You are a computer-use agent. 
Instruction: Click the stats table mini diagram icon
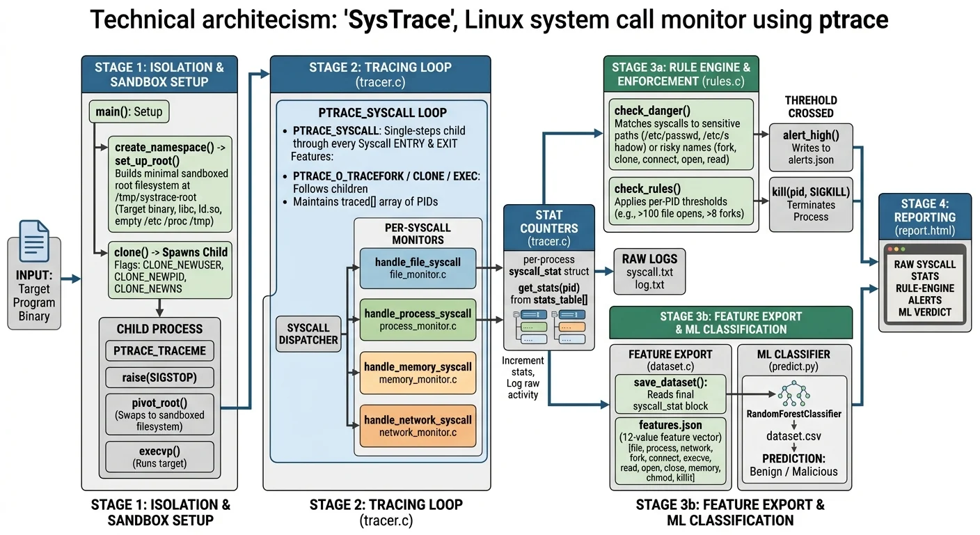point(548,327)
